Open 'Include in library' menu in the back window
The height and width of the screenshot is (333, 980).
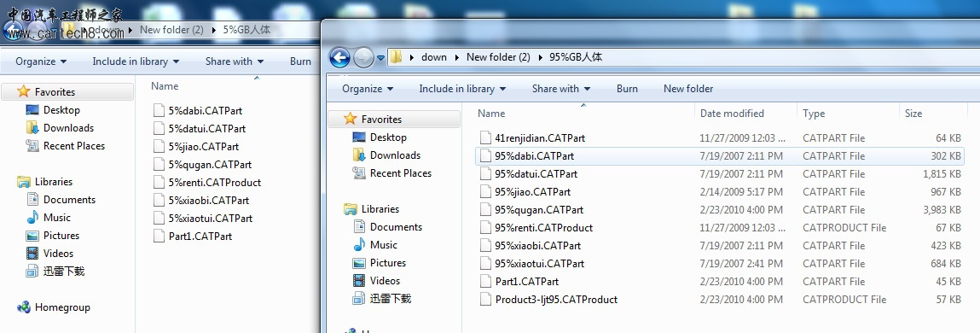coord(136,61)
